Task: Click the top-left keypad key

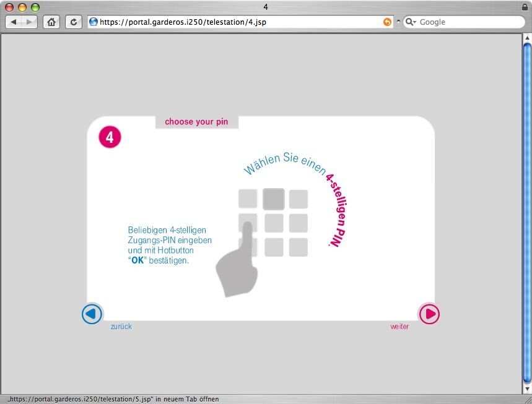Action: click(x=248, y=199)
